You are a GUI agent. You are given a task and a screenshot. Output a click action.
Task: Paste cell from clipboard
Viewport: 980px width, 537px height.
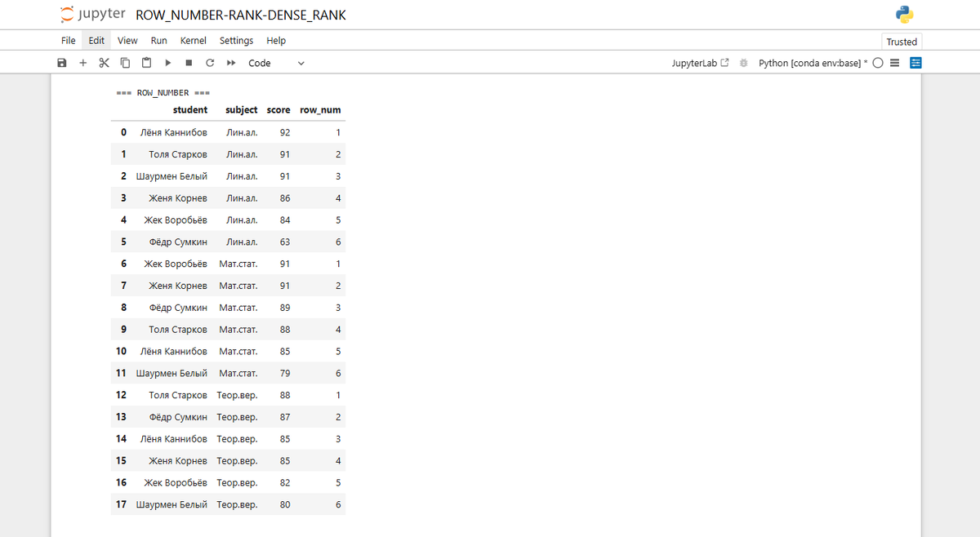tap(146, 63)
